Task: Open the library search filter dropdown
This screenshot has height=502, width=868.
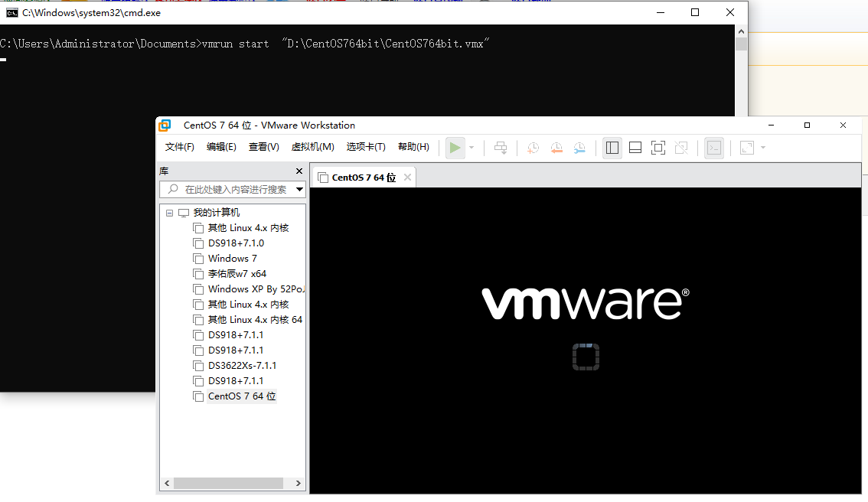Action: [299, 189]
